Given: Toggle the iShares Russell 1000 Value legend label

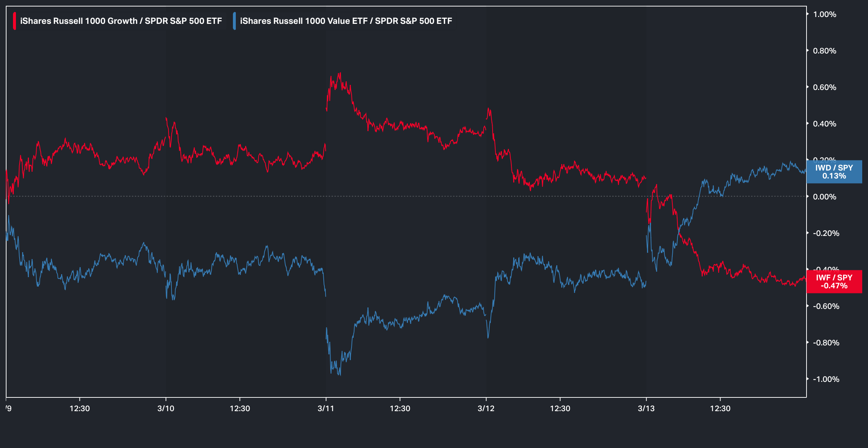Looking at the screenshot, I should [346, 21].
